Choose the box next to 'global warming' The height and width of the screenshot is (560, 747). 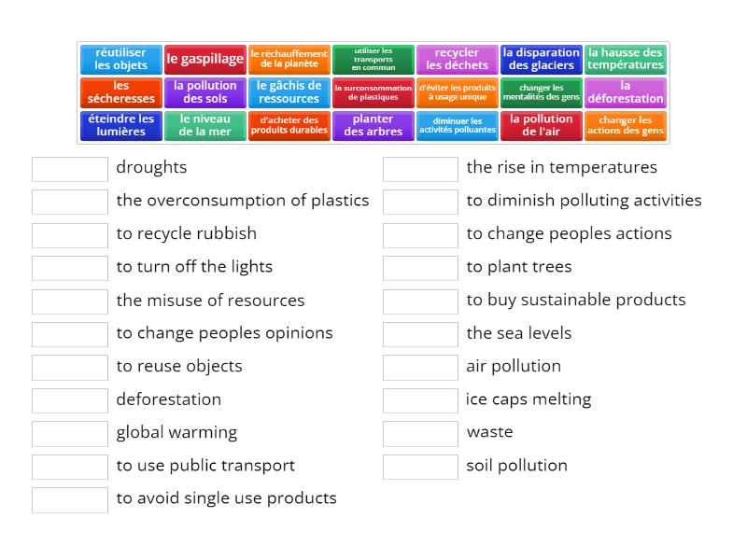click(x=70, y=434)
